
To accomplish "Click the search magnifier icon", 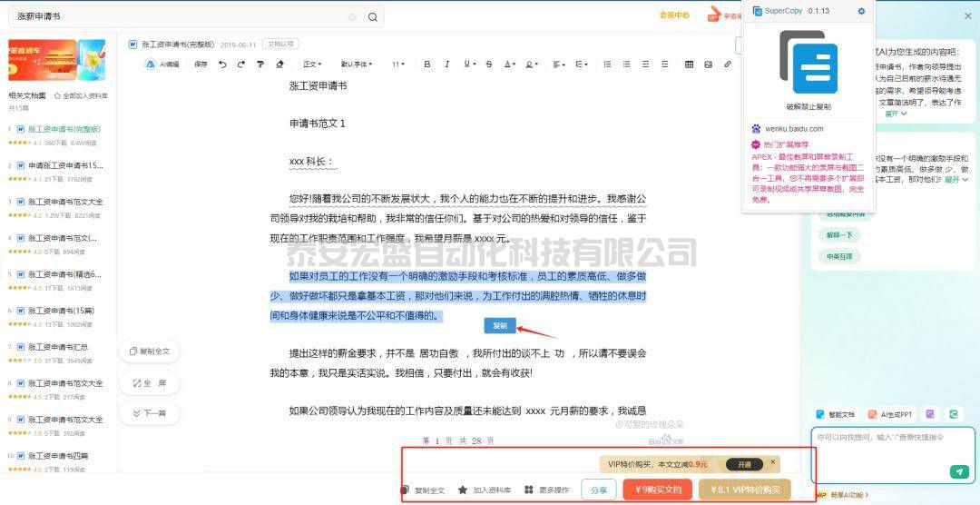I will pyautogui.click(x=372, y=17).
